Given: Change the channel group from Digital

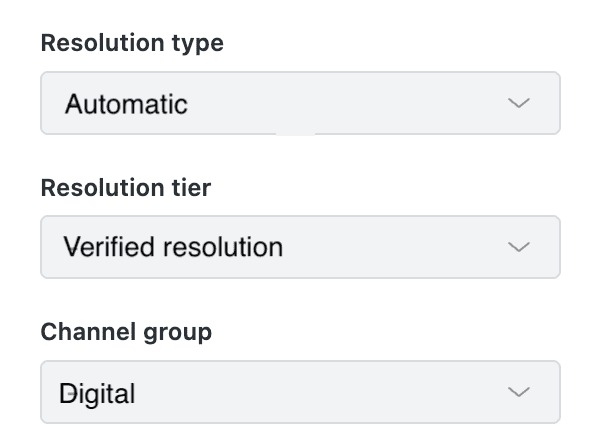Looking at the screenshot, I should click(x=300, y=392).
